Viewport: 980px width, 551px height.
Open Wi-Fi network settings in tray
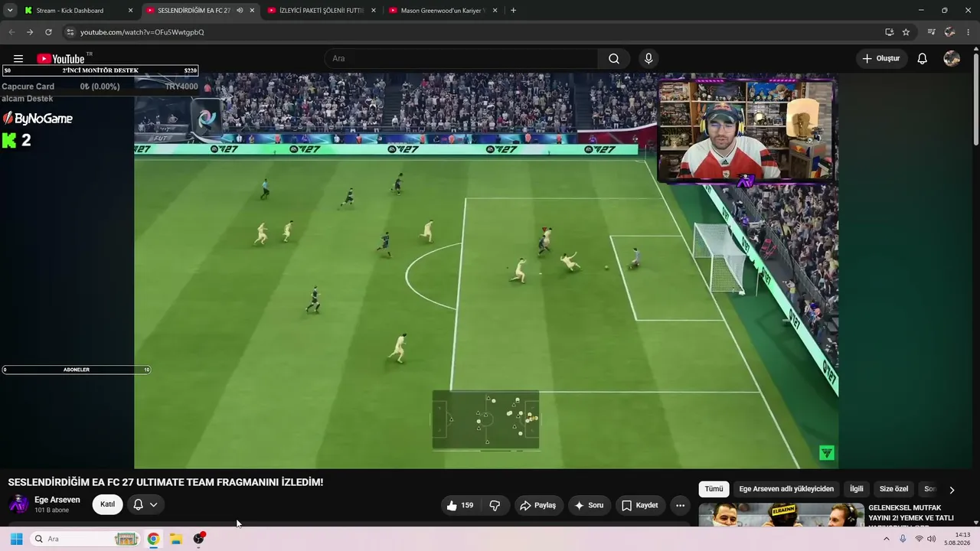(919, 539)
